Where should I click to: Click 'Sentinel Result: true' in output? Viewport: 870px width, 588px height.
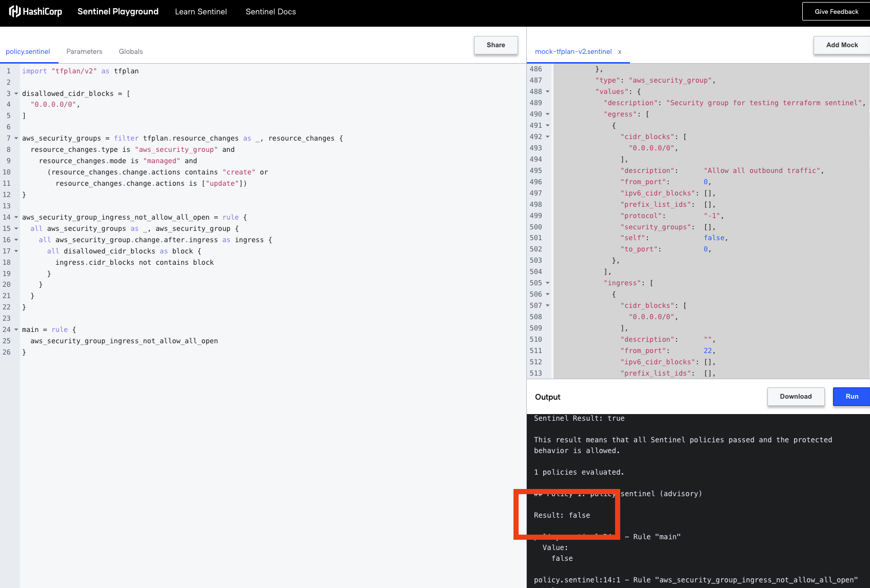tap(579, 418)
